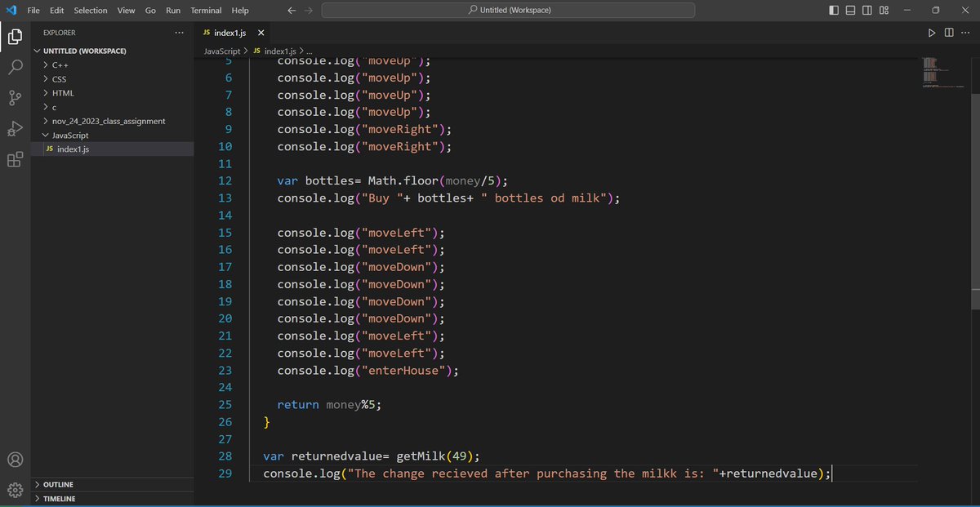This screenshot has width=980, height=507.
Task: Click the Go Back navigation arrow
Action: [291, 10]
